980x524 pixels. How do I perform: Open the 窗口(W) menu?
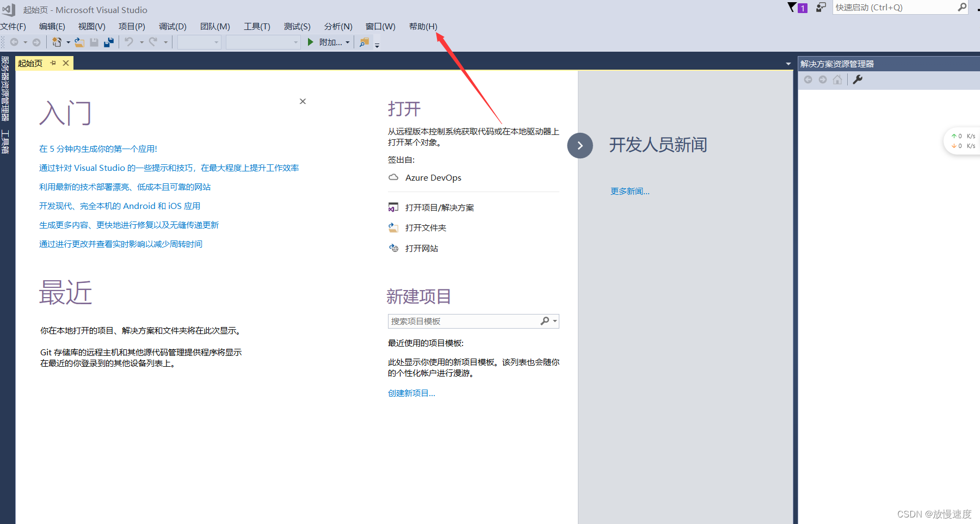(380, 26)
